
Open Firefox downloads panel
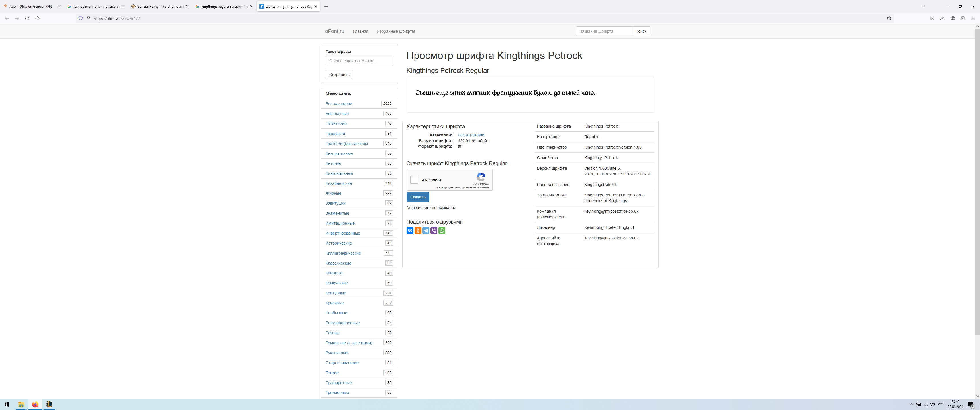(x=942, y=18)
